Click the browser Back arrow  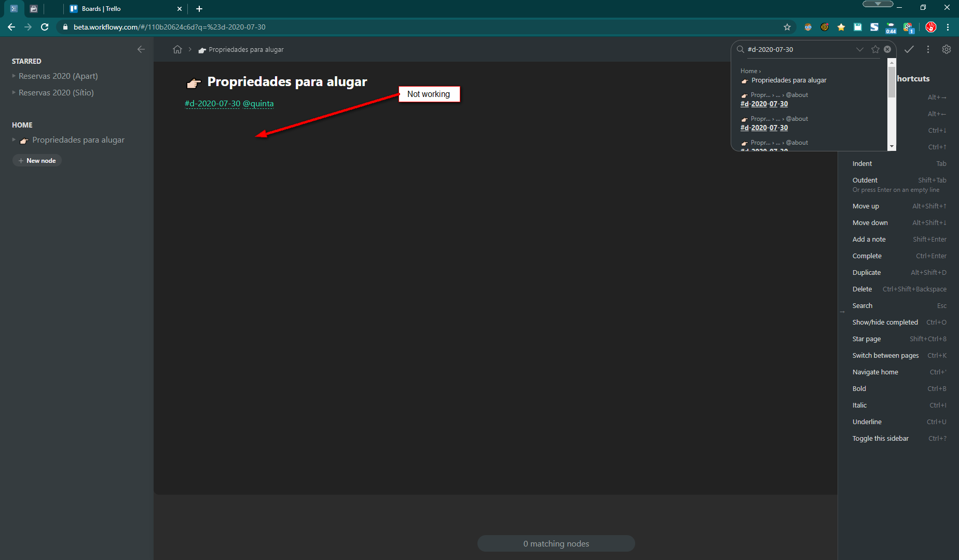pos(11,27)
